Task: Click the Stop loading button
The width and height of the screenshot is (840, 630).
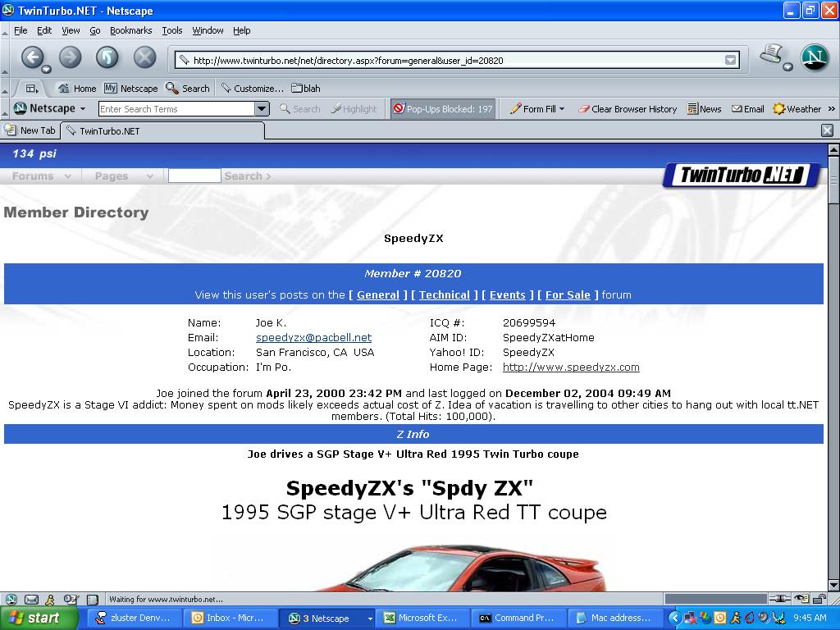Action: click(144, 57)
